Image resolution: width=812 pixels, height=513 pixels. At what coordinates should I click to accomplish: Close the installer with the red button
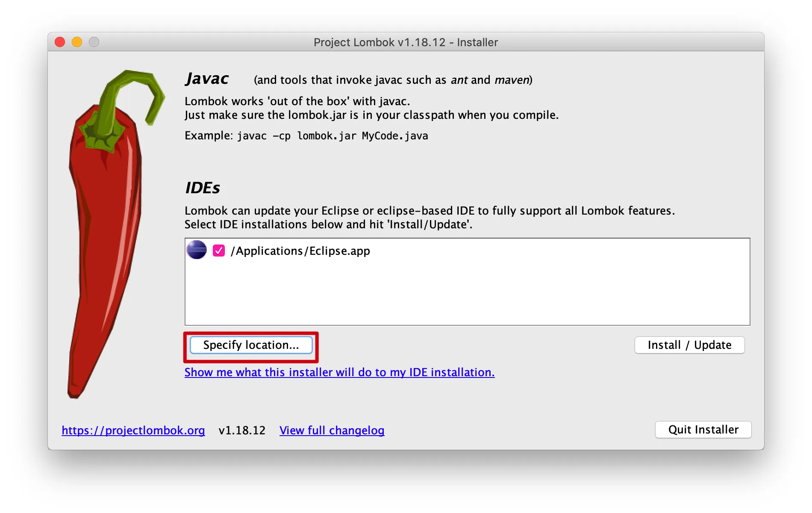(60, 42)
